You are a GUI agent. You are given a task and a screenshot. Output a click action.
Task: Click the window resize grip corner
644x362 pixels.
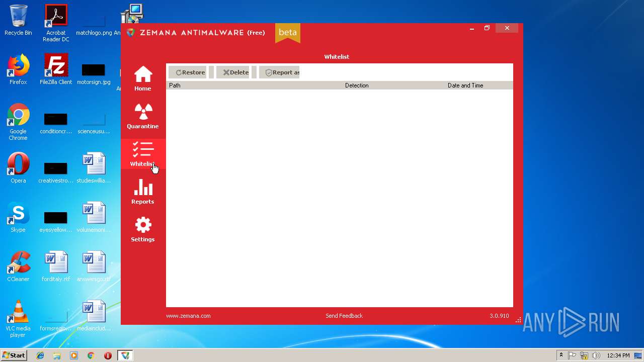[x=518, y=320]
